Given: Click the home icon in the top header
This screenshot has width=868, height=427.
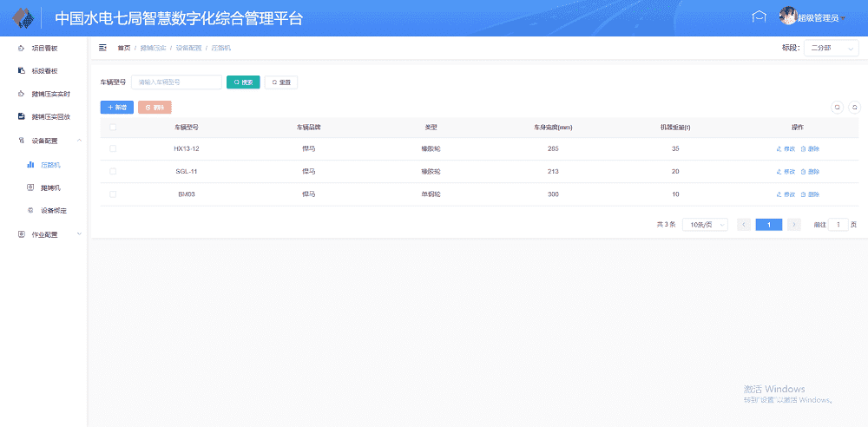Looking at the screenshot, I should [759, 17].
